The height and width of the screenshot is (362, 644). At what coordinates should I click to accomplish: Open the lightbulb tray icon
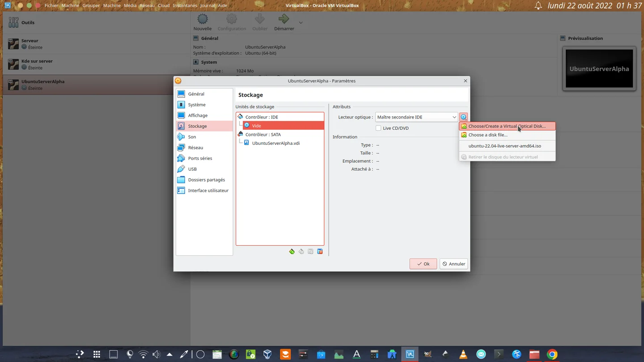[130, 354]
